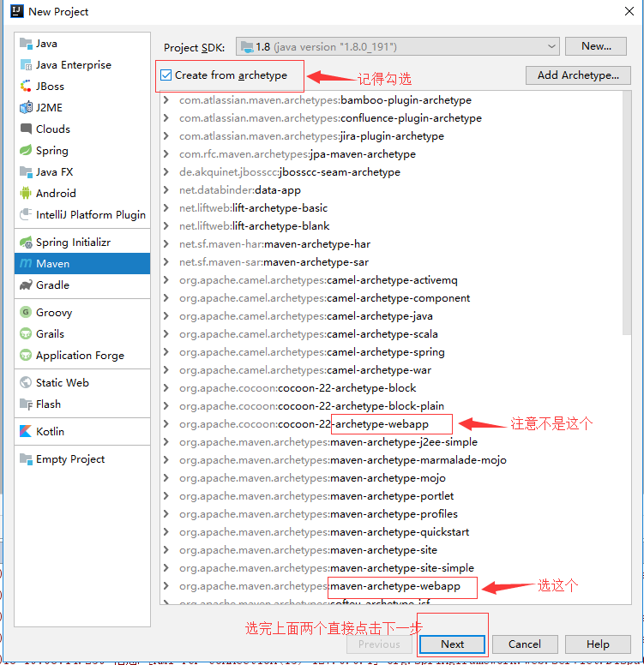Click the disabled Previous button
Viewport: 644px width, 665px height.
pyautogui.click(x=379, y=644)
